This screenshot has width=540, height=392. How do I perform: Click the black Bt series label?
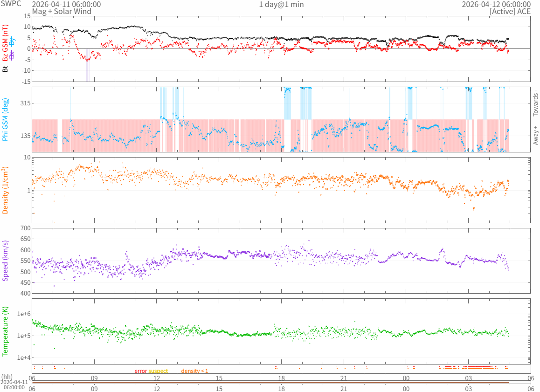coord(6,69)
